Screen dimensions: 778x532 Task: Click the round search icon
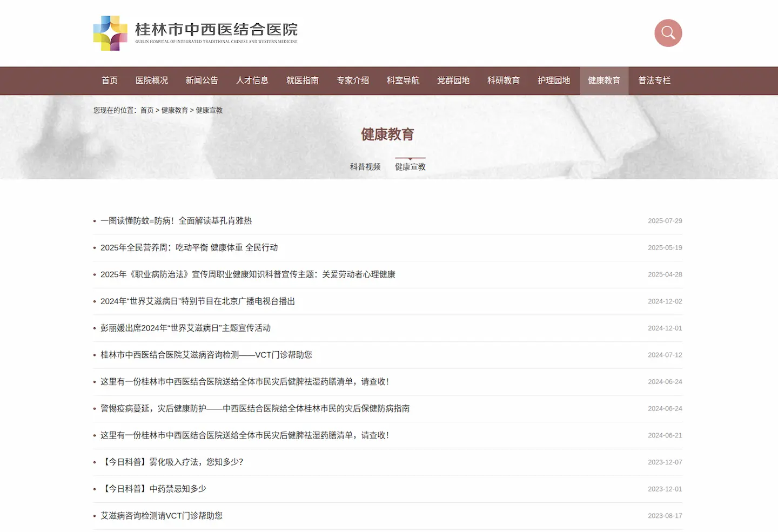pos(668,33)
